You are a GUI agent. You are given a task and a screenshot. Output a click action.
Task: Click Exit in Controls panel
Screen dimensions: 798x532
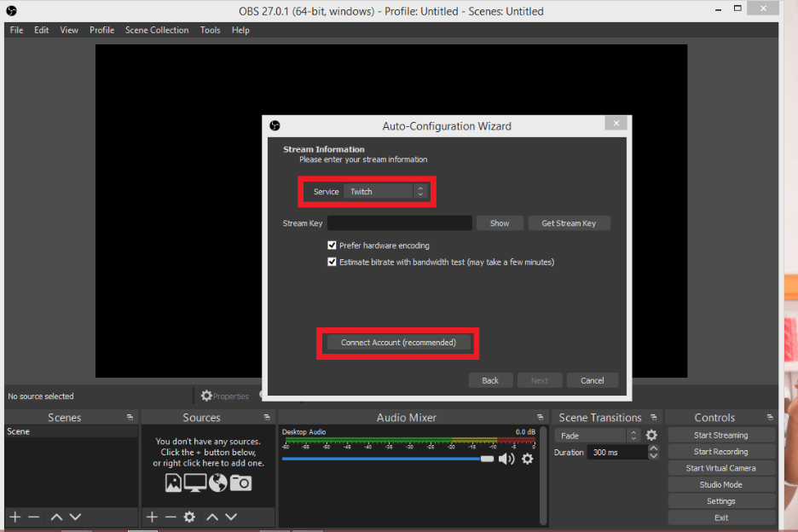[x=721, y=518]
